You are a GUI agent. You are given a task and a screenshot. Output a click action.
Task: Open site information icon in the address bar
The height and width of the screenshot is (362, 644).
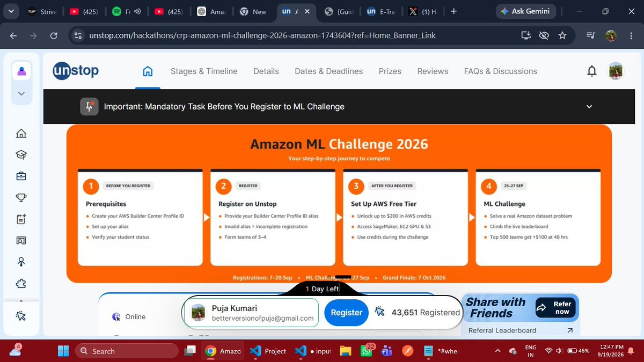click(x=78, y=35)
